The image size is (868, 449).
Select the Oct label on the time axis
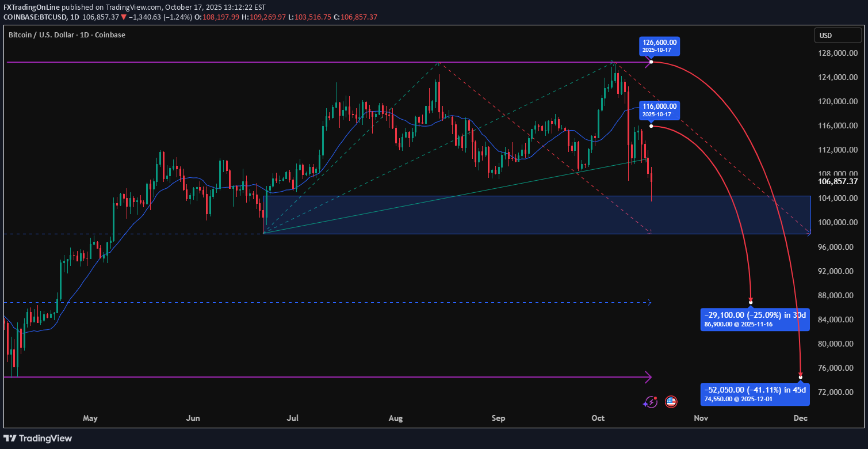tap(598, 418)
